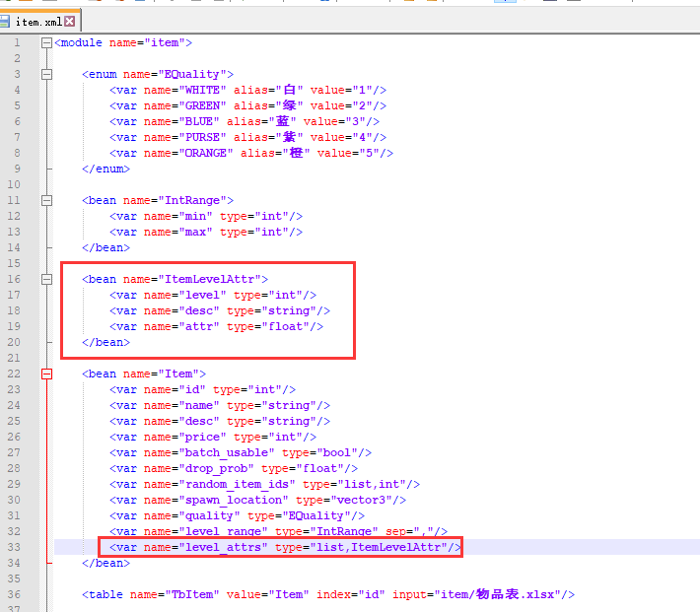
Task: Place cursor in the TbItem table tag
Action: coord(106,594)
